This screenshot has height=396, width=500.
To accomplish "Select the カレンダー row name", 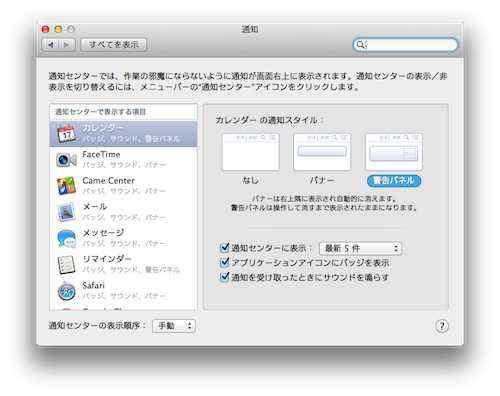I will [x=103, y=128].
